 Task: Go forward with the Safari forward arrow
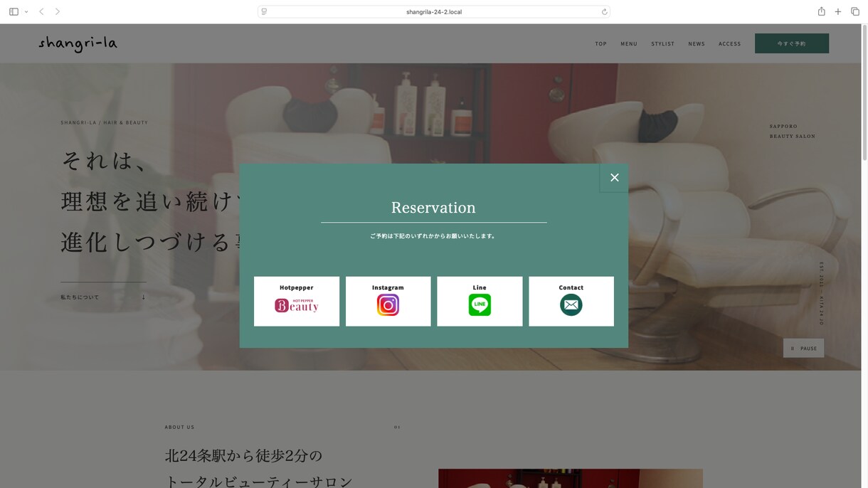(x=58, y=11)
